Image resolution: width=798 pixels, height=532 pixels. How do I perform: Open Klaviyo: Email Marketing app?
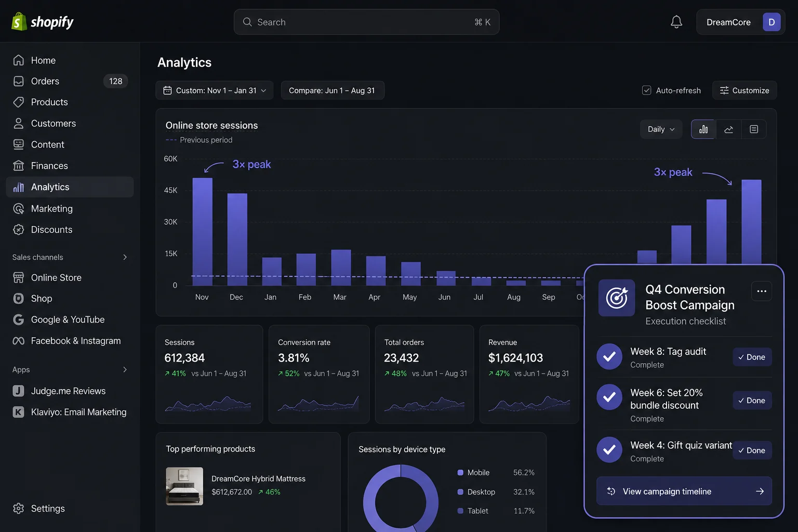(70, 412)
